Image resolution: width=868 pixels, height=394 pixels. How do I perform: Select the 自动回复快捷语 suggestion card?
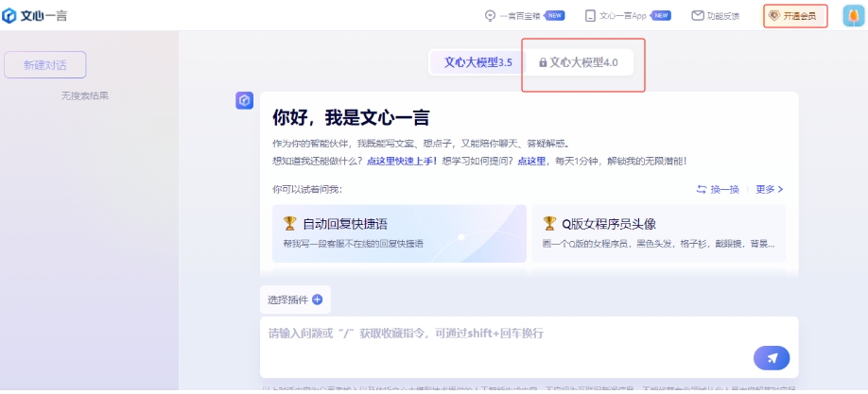point(399,233)
